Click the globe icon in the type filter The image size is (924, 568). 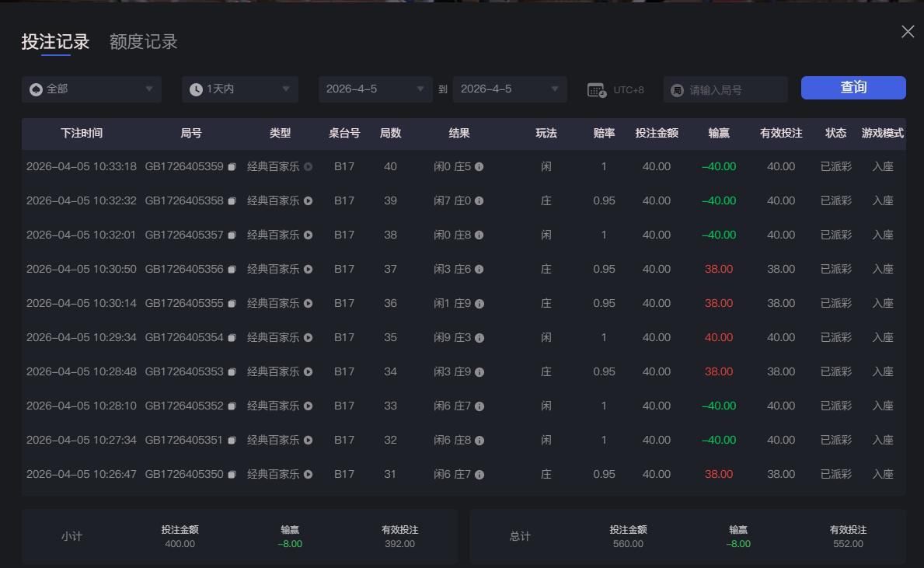pos(34,89)
